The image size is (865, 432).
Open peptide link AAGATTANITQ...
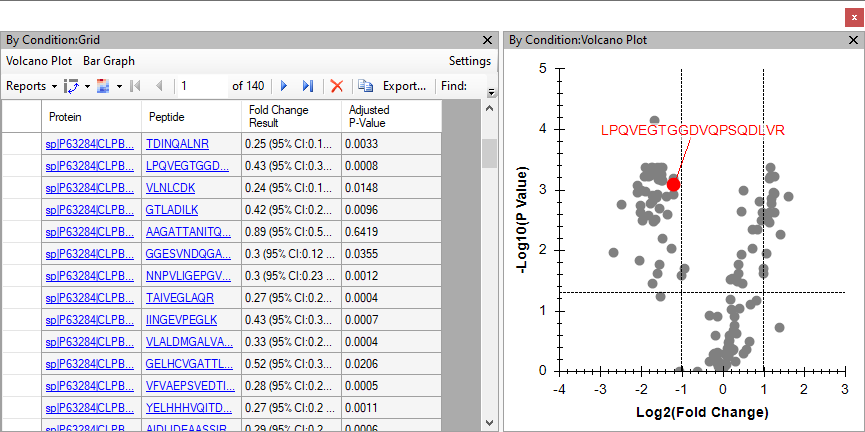pyautogui.click(x=189, y=232)
